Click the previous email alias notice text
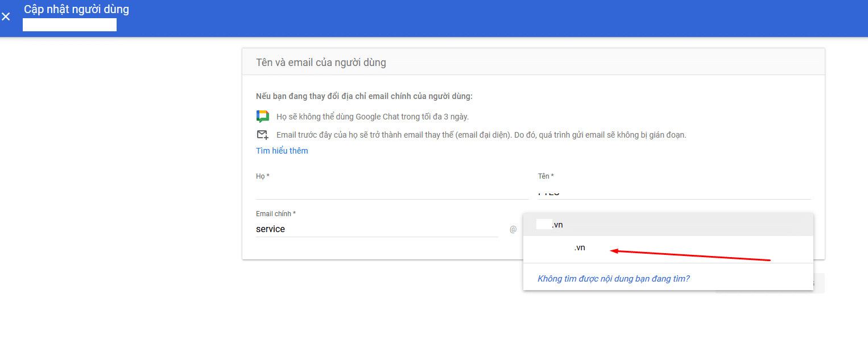 click(481, 135)
